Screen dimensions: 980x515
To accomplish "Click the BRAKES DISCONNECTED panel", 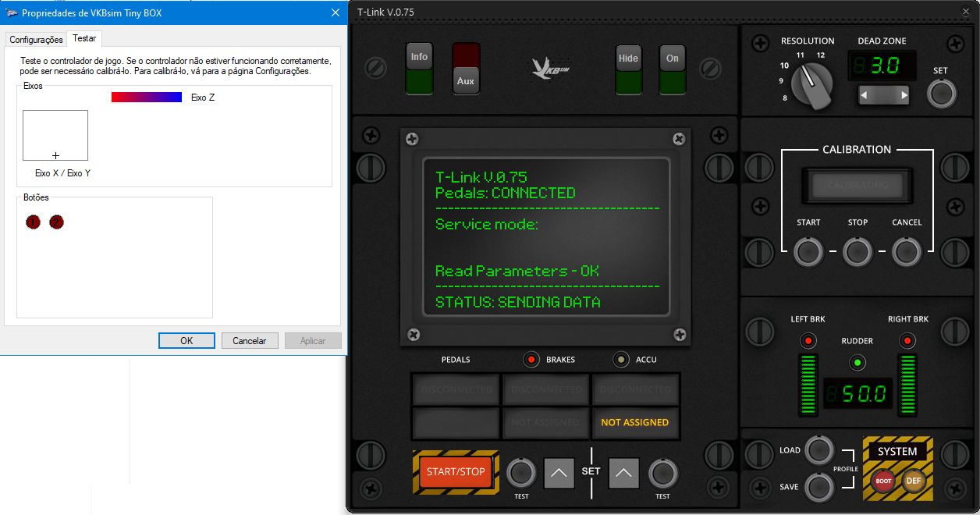I will point(546,389).
